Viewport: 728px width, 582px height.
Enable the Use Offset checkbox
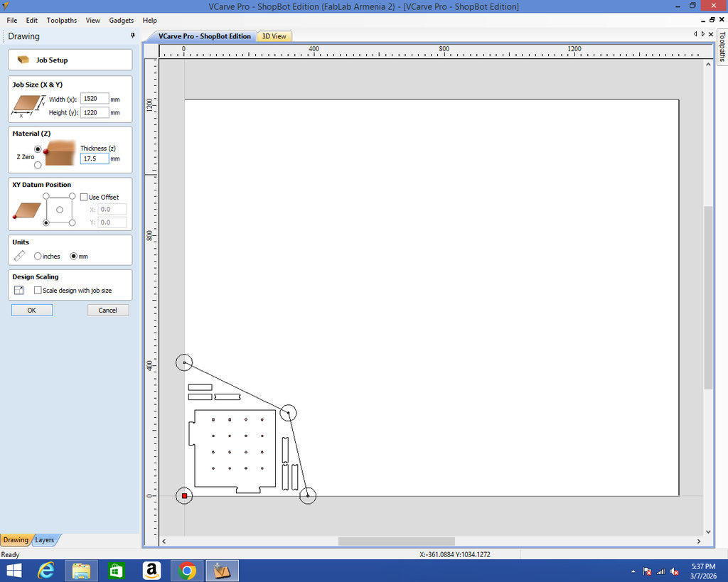pos(84,197)
